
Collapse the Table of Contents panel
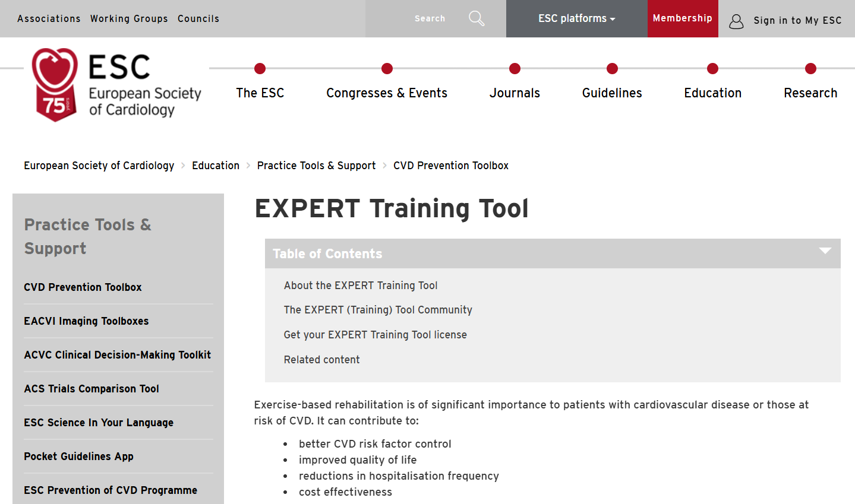coord(825,251)
